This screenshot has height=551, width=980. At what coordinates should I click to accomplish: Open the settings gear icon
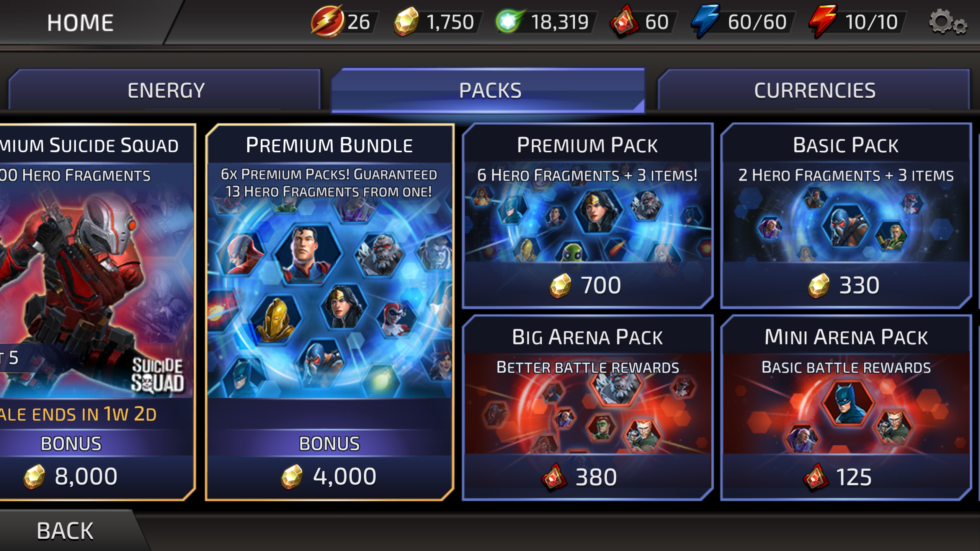(948, 22)
